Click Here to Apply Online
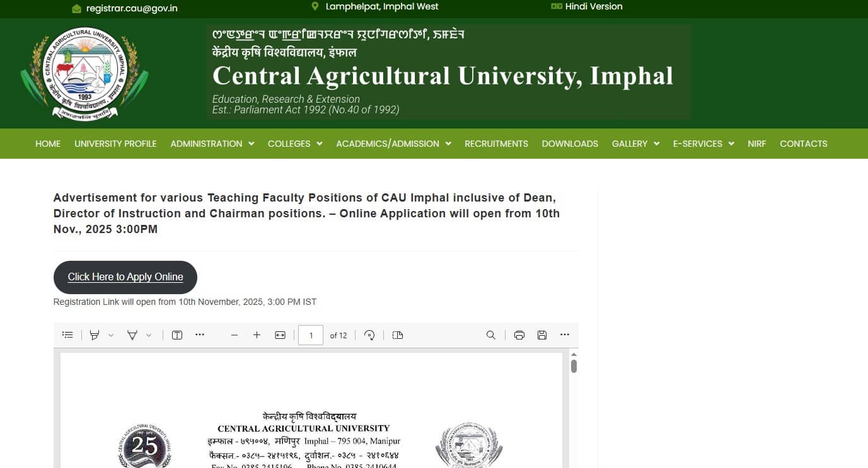 tap(125, 277)
